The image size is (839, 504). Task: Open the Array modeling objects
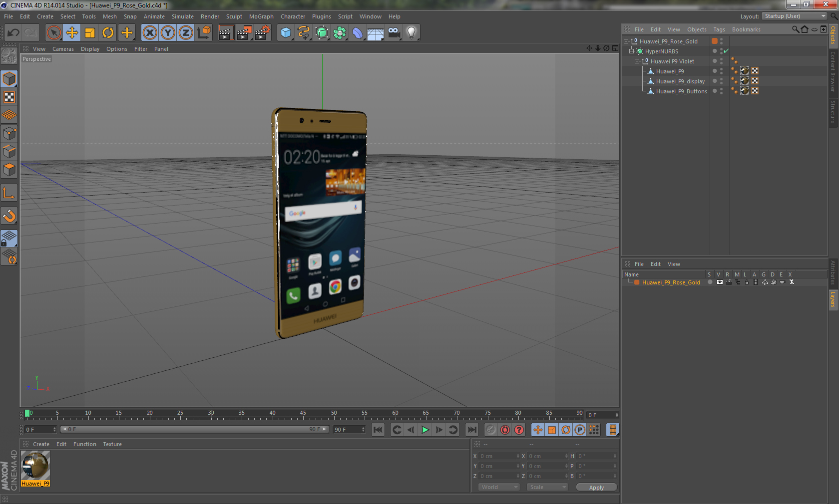pyautogui.click(x=340, y=33)
